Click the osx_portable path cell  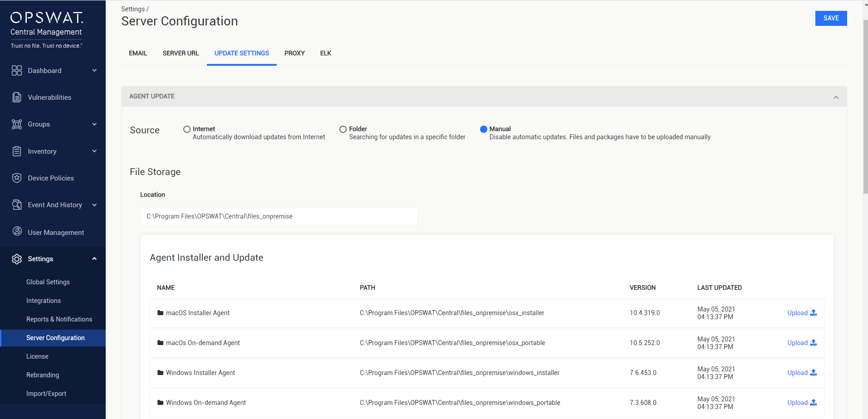pos(452,343)
